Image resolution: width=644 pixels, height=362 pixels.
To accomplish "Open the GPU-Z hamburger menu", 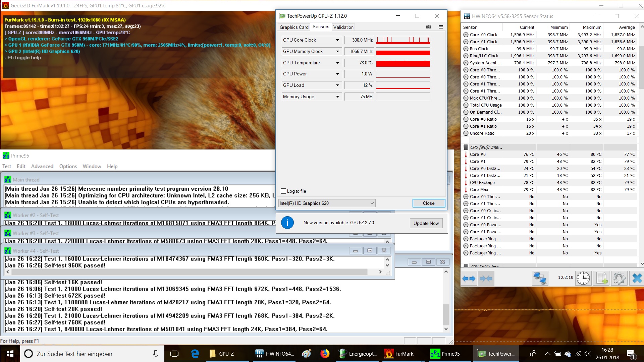I will pos(441,27).
